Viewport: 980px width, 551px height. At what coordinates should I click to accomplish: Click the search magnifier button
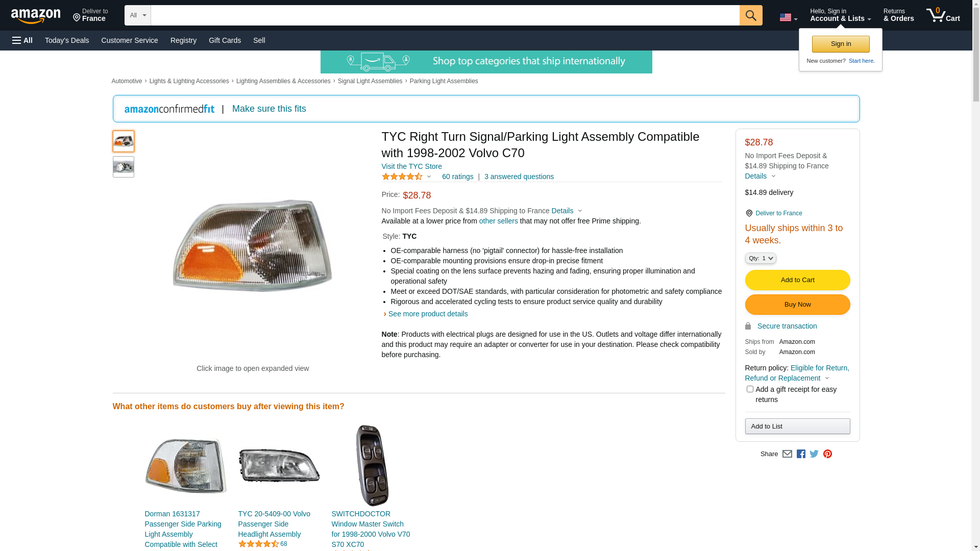point(750,15)
